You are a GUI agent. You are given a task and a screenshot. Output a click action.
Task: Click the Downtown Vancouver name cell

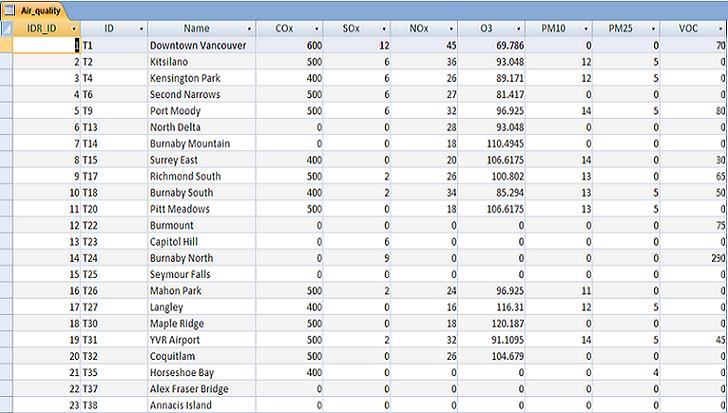click(x=200, y=46)
